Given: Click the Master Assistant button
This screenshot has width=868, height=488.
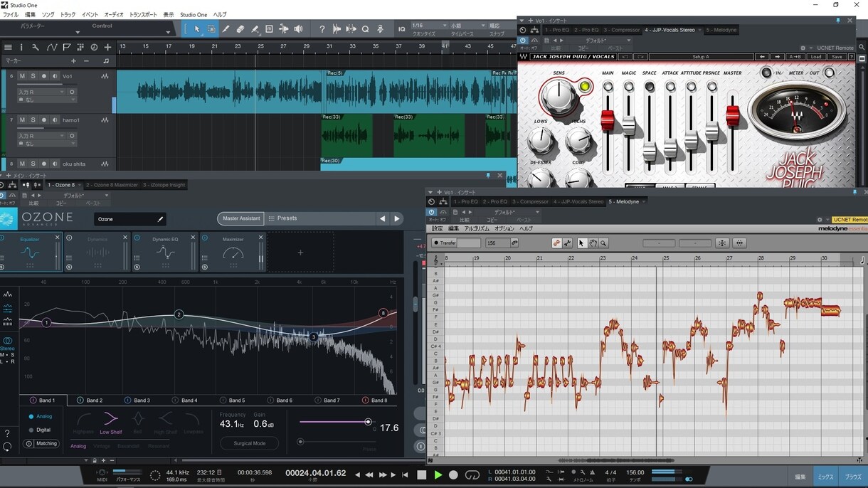Looking at the screenshot, I should click(240, 218).
